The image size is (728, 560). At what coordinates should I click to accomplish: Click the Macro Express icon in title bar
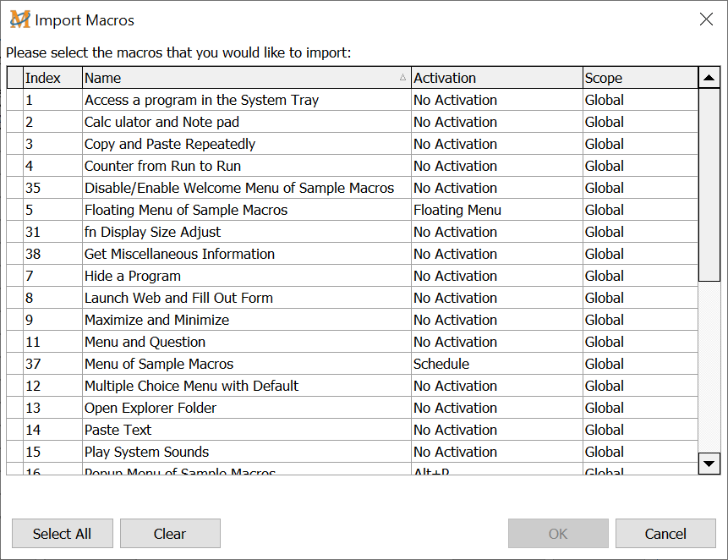pyautogui.click(x=19, y=19)
